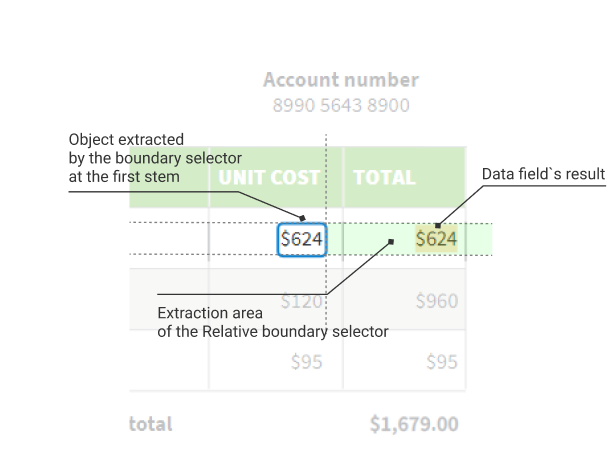Click the UNIT COST column header
The image size is (615, 451).
270,178
